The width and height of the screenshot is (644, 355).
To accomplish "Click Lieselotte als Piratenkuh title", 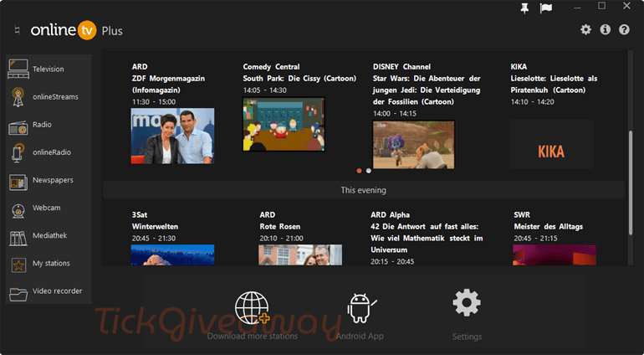I will click(554, 84).
